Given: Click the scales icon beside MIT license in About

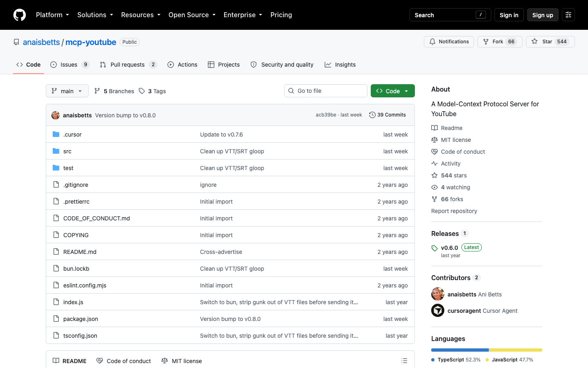Looking at the screenshot, I should [x=434, y=140].
